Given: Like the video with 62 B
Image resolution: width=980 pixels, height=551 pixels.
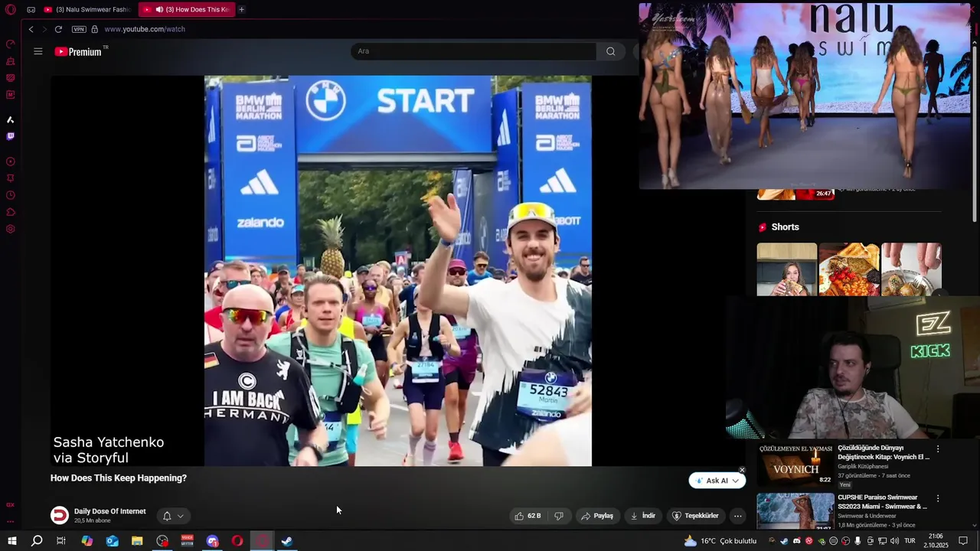Looking at the screenshot, I should (x=528, y=516).
